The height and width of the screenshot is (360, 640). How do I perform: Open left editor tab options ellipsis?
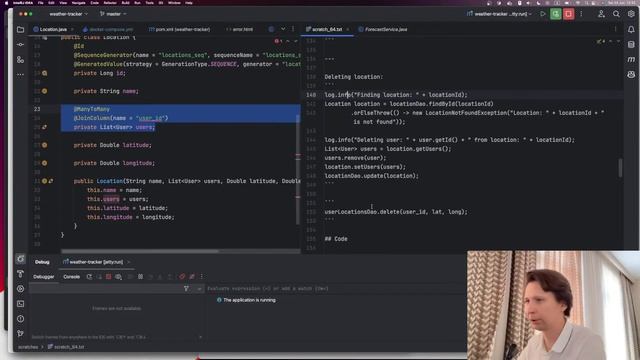coord(293,29)
